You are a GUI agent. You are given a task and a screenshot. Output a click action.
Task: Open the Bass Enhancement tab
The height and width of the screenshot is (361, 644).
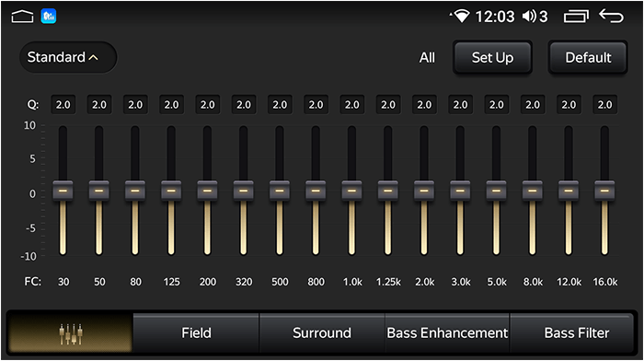point(447,333)
